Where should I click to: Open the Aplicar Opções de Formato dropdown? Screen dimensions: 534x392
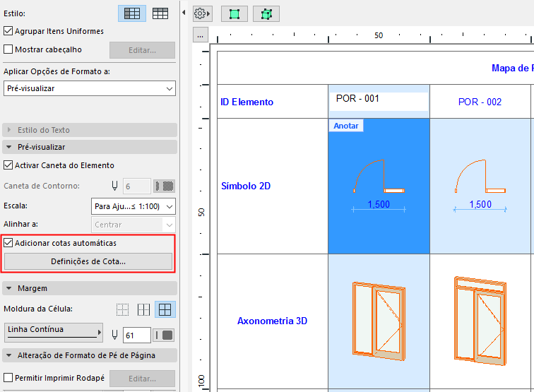coord(90,88)
